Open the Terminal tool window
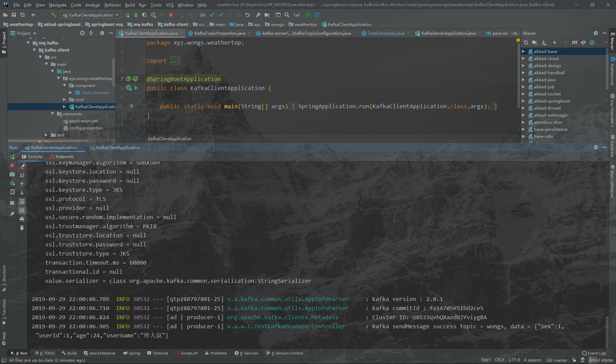The width and height of the screenshot is (616, 364). coord(157,353)
